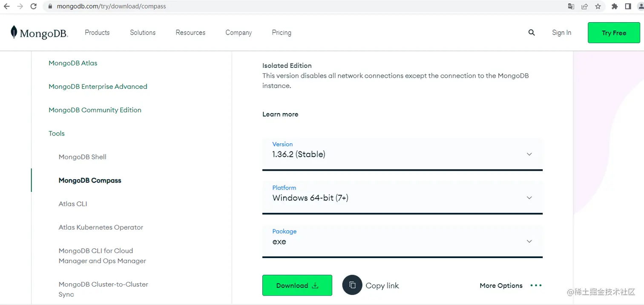The height and width of the screenshot is (305, 644).
Task: Open the Resources menu
Action: 190,32
